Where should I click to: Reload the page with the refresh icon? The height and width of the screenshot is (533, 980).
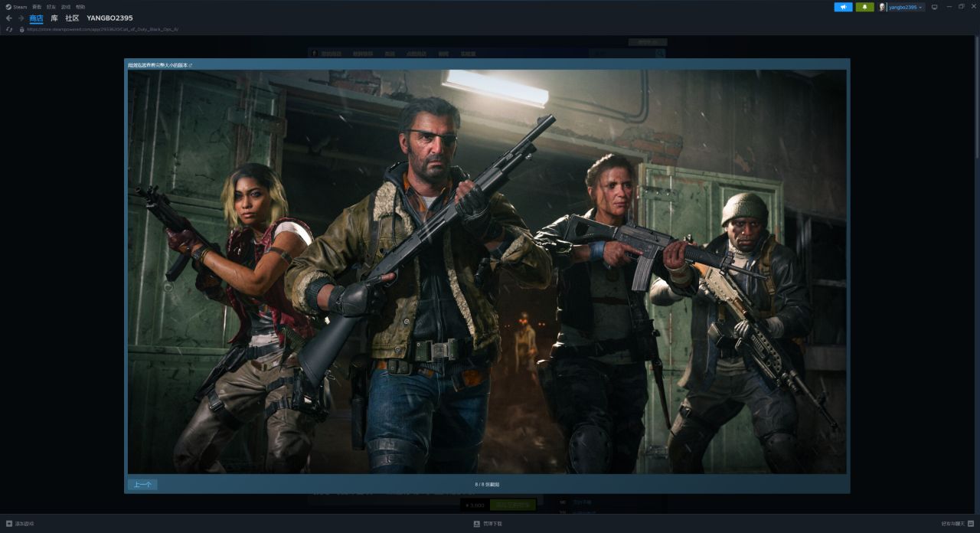point(9,30)
